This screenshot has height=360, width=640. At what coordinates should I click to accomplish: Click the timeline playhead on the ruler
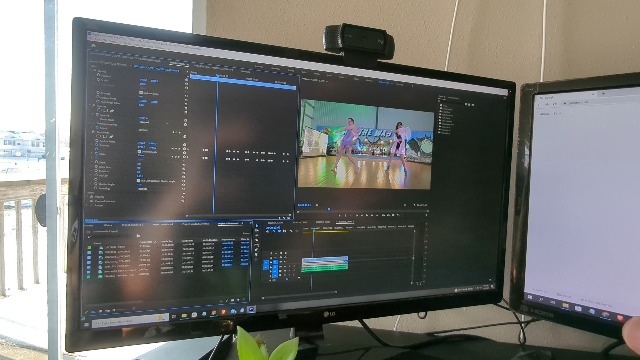pos(313,231)
